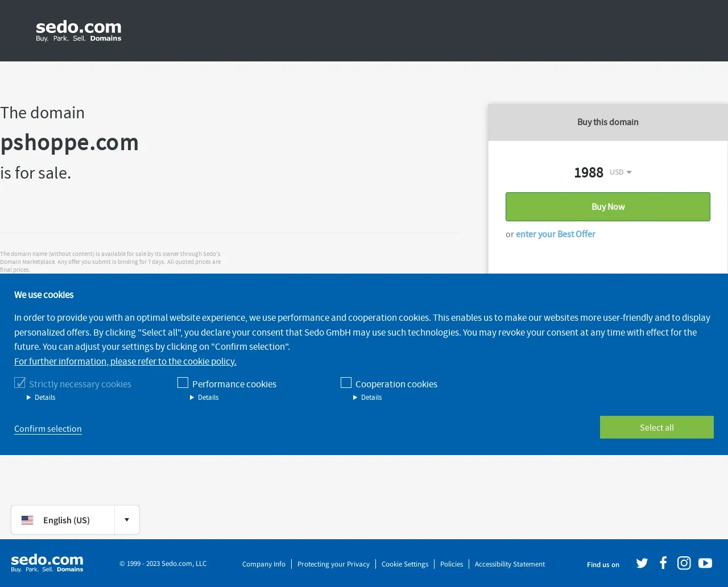The width and height of the screenshot is (728, 587).
Task: Open Sedo's Twitter page icon
Action: pos(642,563)
